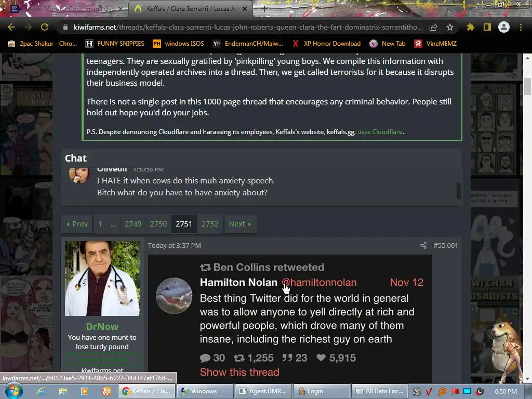Open the media player taskbar icon
Screen dimensions: 532x399
(x=85, y=391)
